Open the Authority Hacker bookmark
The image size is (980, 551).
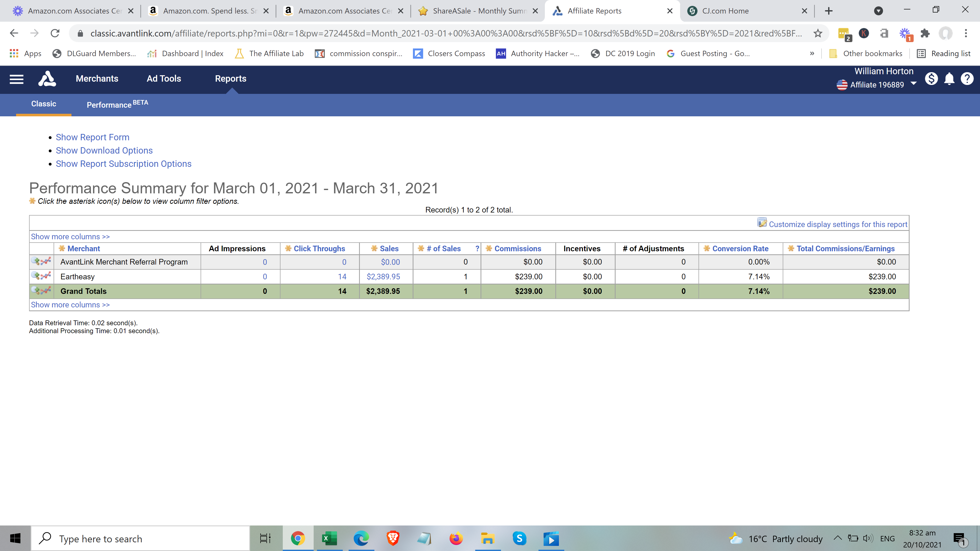click(537, 54)
